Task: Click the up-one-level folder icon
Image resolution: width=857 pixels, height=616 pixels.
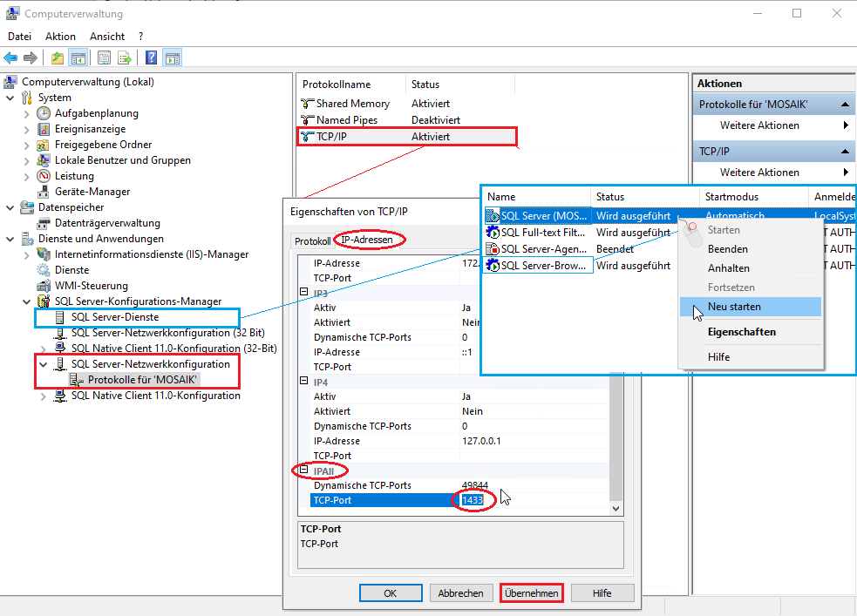Action: point(58,58)
